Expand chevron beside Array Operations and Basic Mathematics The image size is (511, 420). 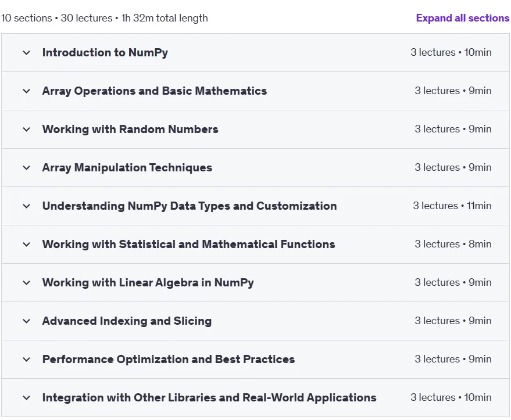click(x=26, y=91)
